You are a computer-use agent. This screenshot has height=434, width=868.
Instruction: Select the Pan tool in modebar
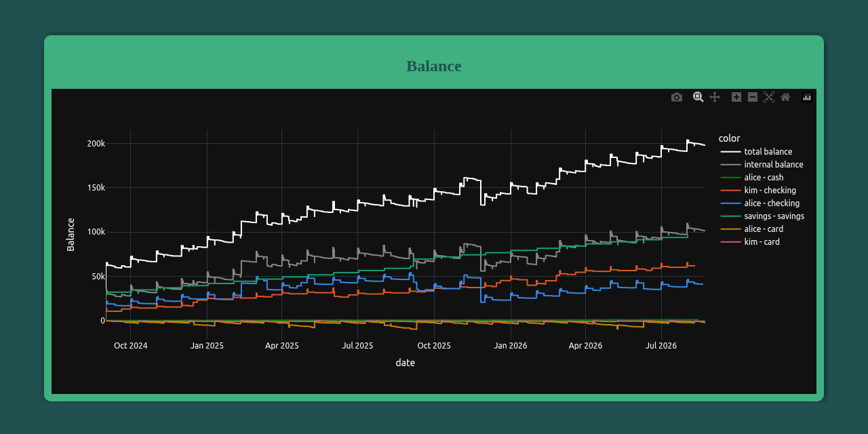[715, 97]
